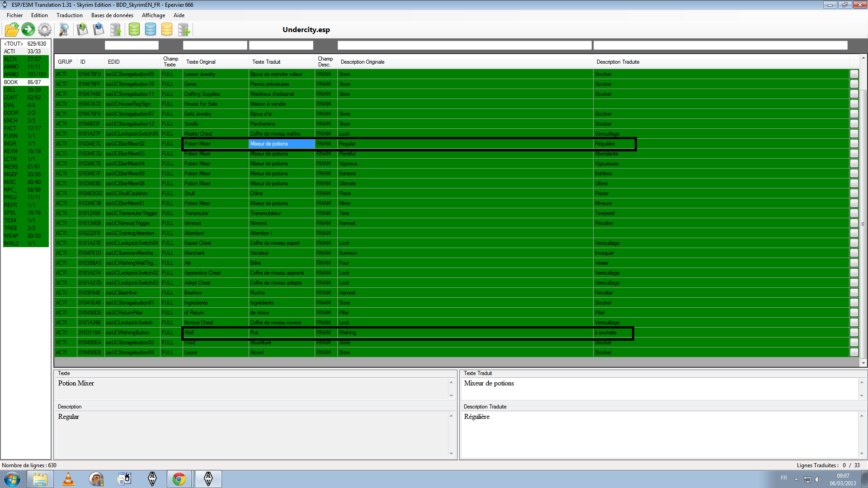Click the Show desktop strip
868x488 pixels.
[864, 479]
